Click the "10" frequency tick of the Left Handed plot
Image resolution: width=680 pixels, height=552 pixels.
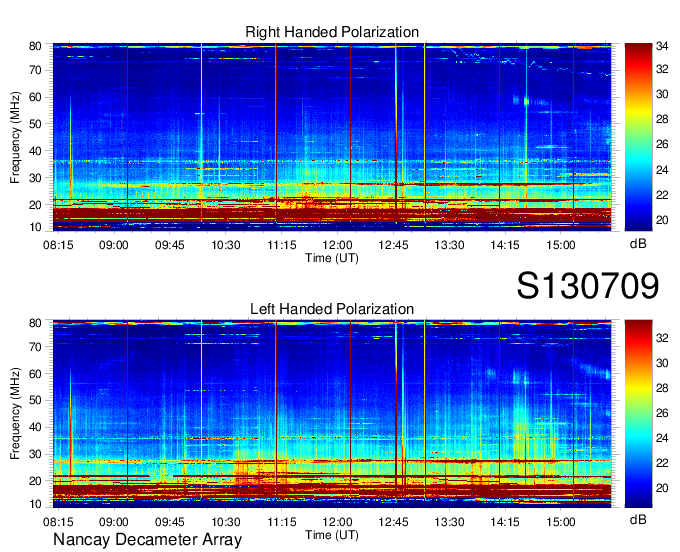[35, 504]
